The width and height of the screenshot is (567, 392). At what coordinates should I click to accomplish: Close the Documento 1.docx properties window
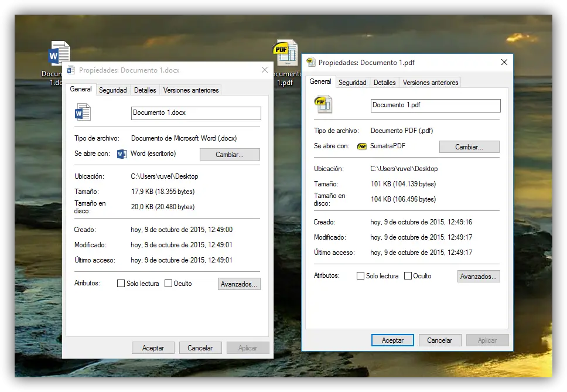265,70
